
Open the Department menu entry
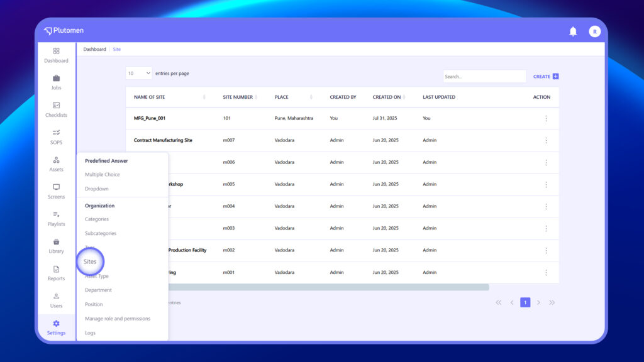(x=98, y=290)
